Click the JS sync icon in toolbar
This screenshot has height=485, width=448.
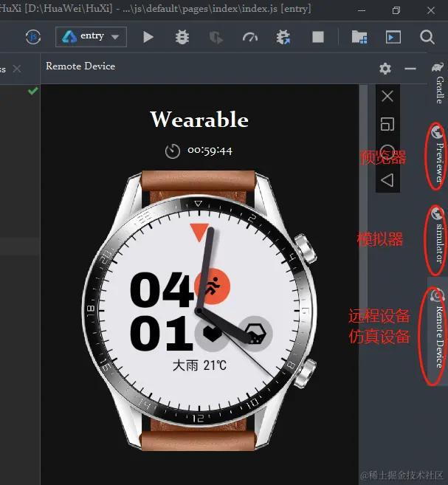point(33,37)
